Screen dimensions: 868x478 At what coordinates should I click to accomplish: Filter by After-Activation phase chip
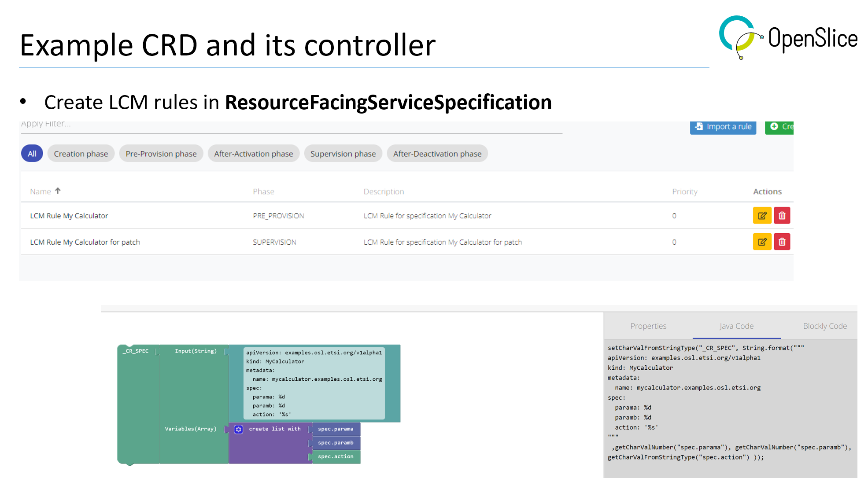[253, 154]
